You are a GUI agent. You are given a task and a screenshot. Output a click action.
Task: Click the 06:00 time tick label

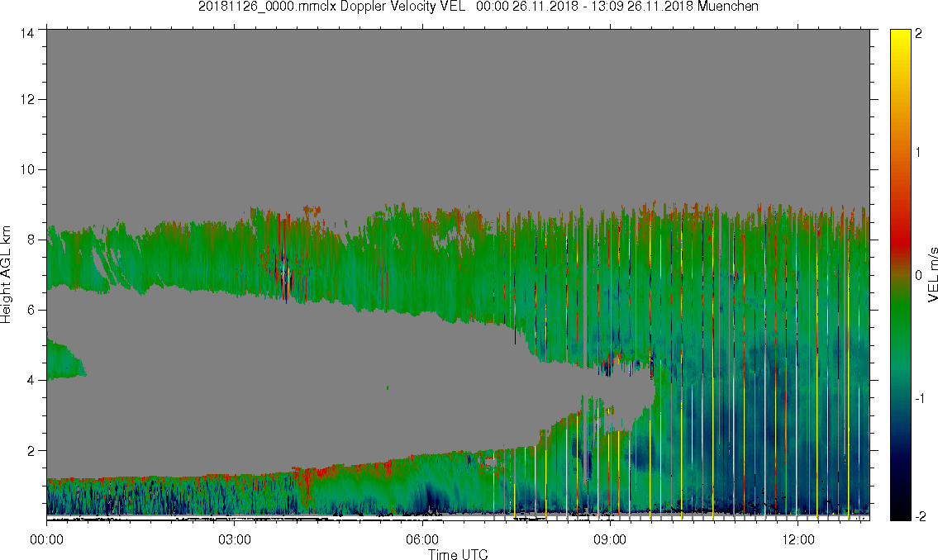422,539
